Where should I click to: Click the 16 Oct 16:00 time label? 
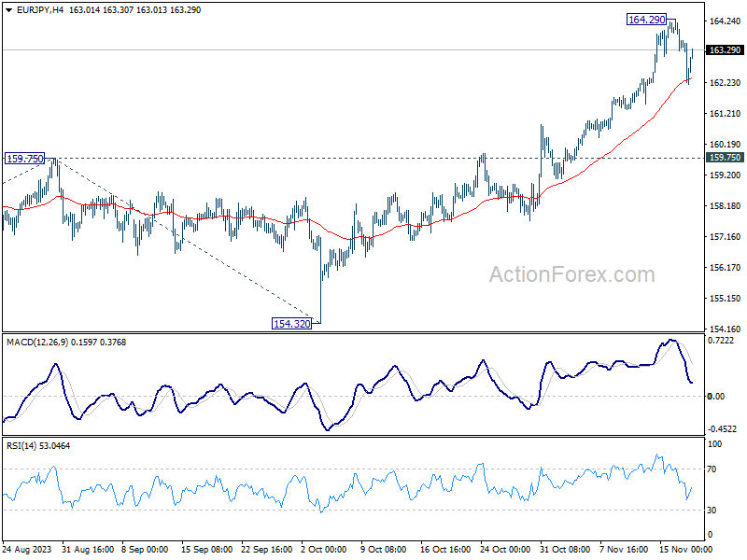coord(445,550)
